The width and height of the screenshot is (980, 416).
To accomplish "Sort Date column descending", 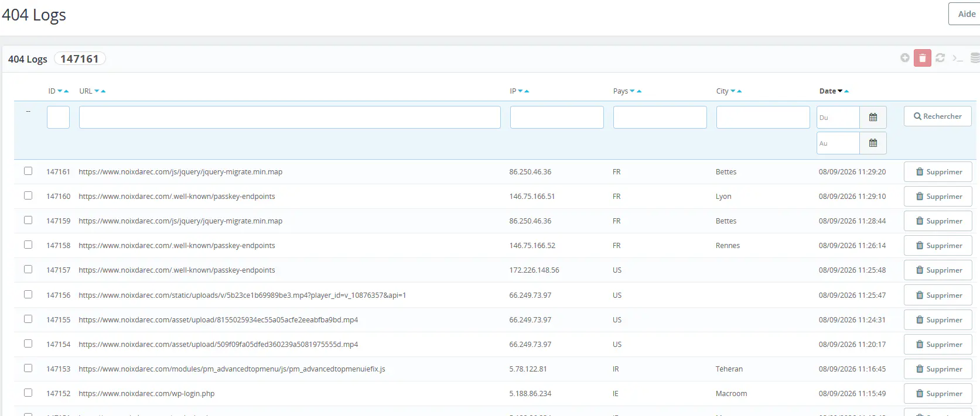I will pos(840,91).
